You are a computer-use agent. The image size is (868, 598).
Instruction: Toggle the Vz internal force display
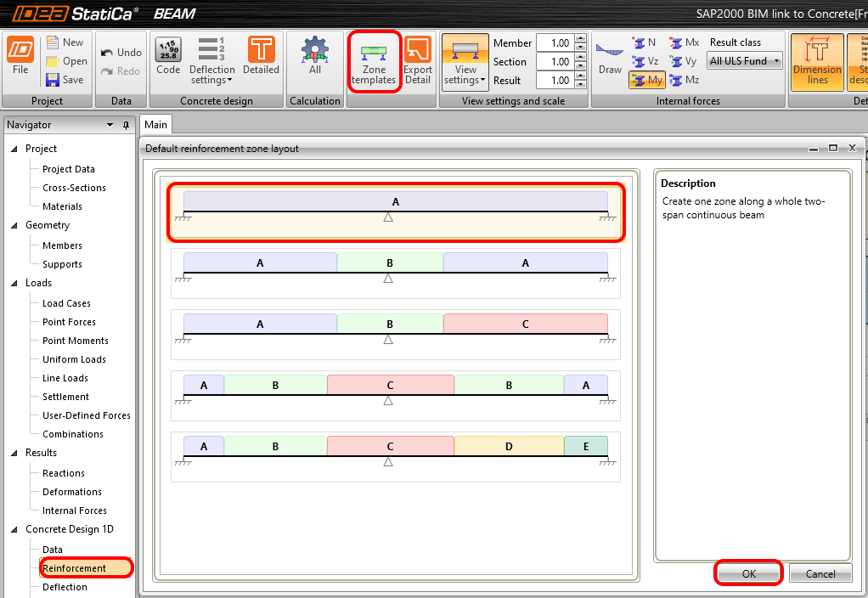(645, 61)
